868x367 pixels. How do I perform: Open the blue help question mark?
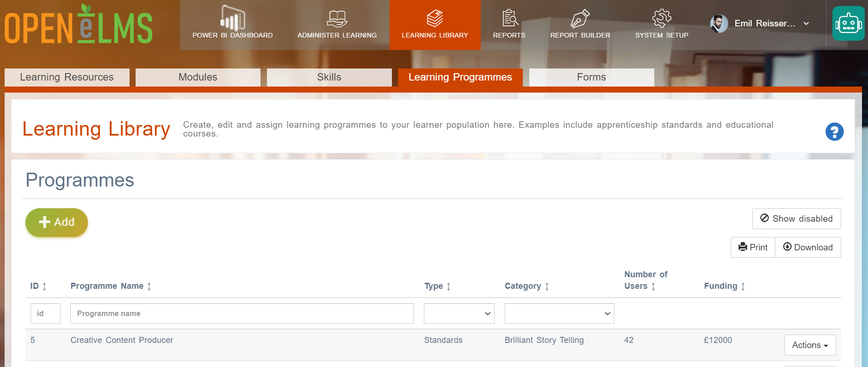834,132
